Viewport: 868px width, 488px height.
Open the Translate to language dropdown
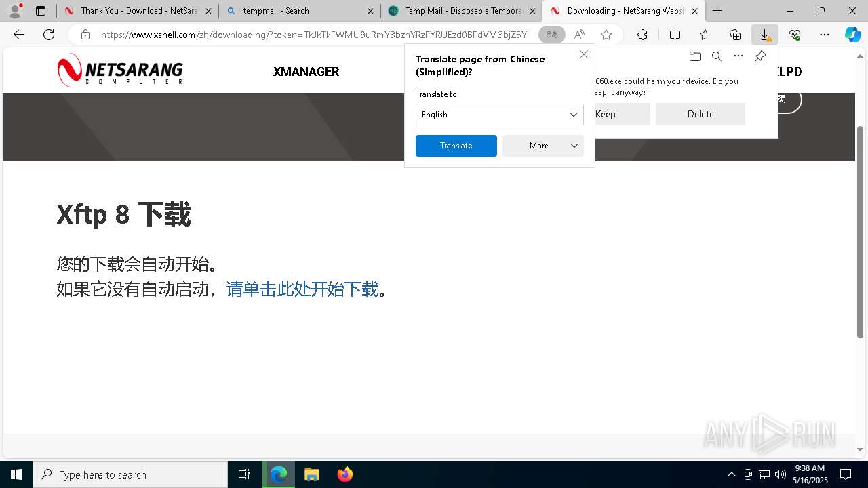pos(499,115)
